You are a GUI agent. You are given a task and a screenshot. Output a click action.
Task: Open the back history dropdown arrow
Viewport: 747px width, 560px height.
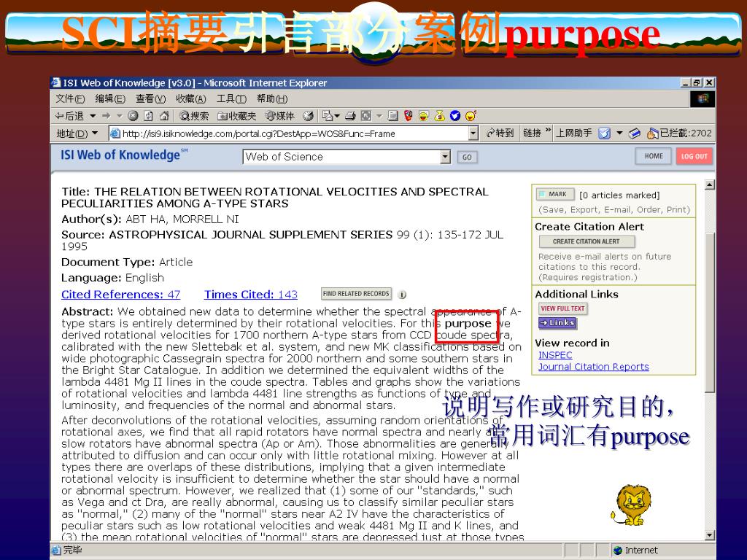pyautogui.click(x=93, y=116)
